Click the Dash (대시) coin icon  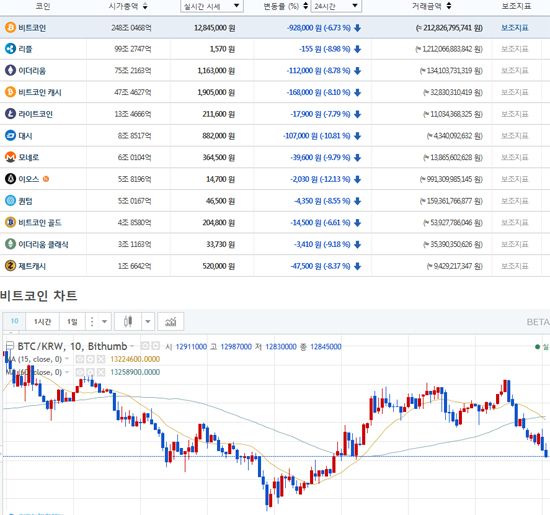(10, 135)
